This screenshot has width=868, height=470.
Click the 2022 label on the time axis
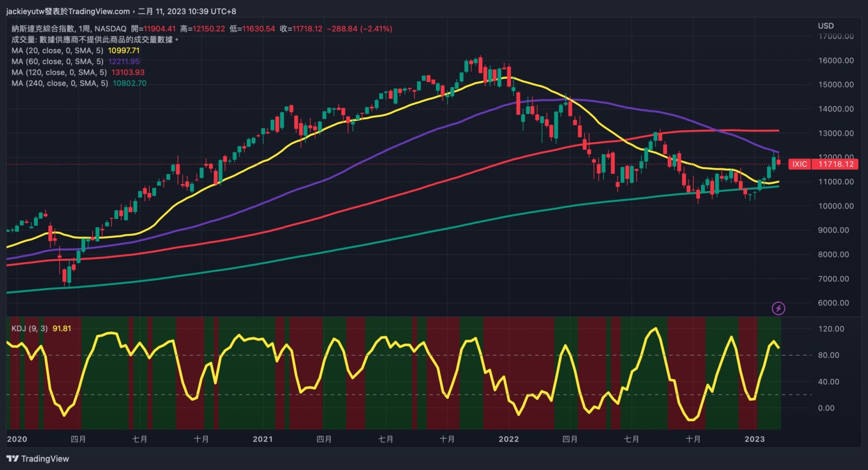tap(508, 439)
